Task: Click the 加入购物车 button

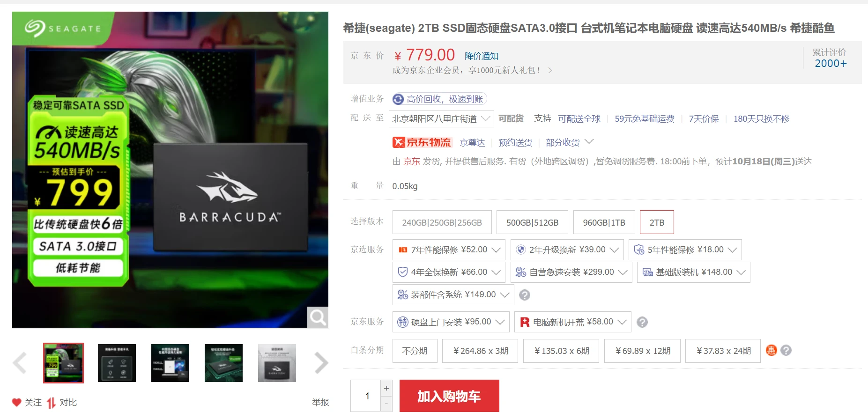Action: pyautogui.click(x=449, y=396)
